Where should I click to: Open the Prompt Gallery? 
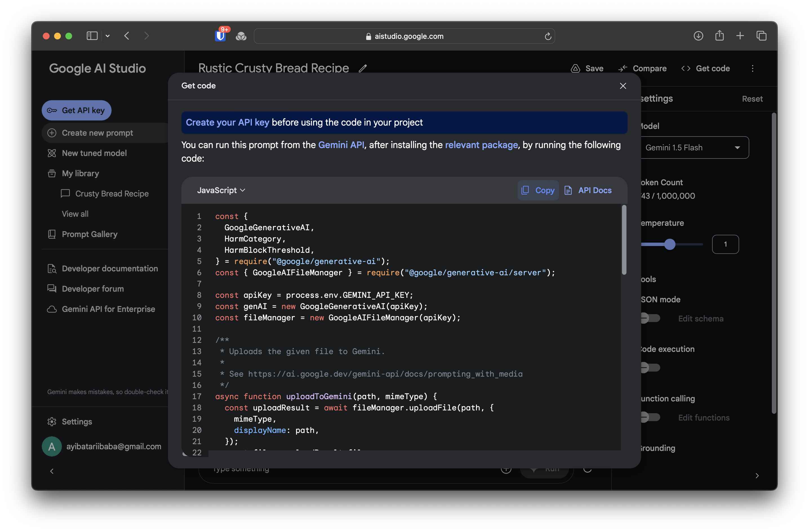pyautogui.click(x=89, y=234)
